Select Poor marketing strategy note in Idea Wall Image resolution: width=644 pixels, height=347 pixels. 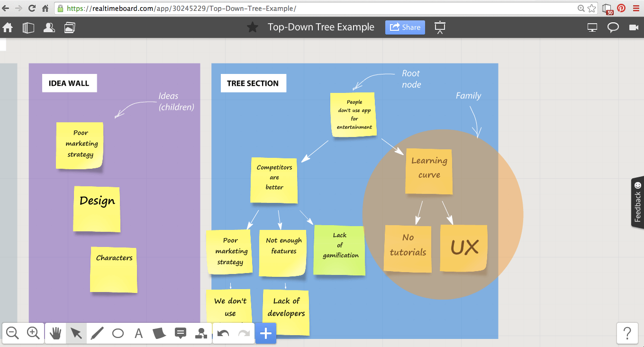coord(80,145)
